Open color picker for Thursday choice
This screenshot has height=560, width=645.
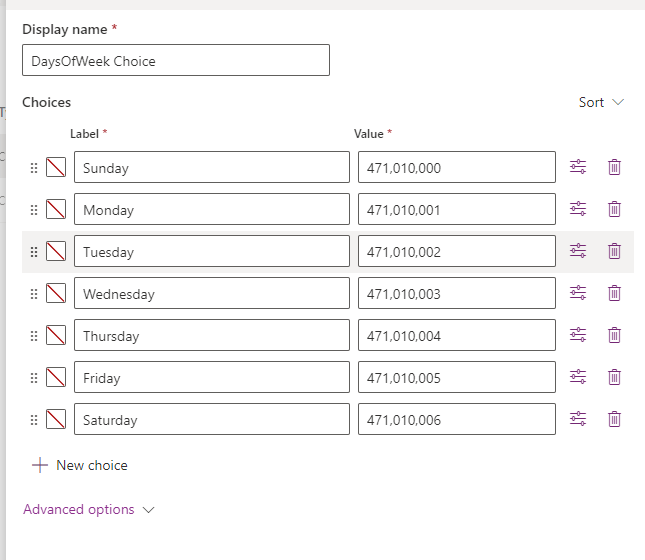pyautogui.click(x=56, y=335)
